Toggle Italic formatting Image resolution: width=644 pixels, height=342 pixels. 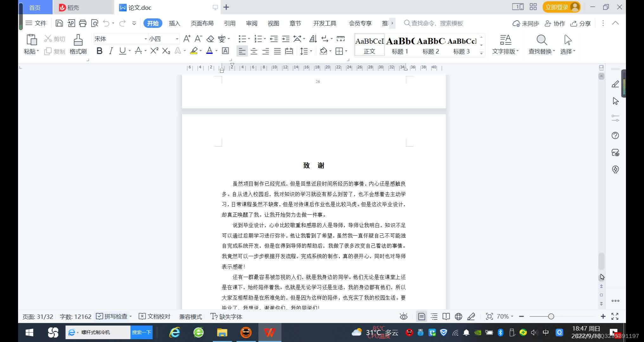click(111, 51)
